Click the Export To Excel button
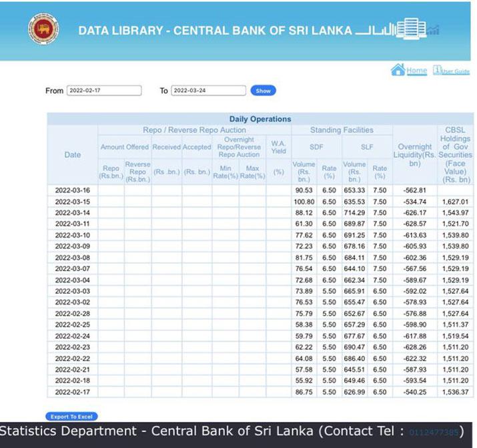The width and height of the screenshot is (477, 448). 71,417
